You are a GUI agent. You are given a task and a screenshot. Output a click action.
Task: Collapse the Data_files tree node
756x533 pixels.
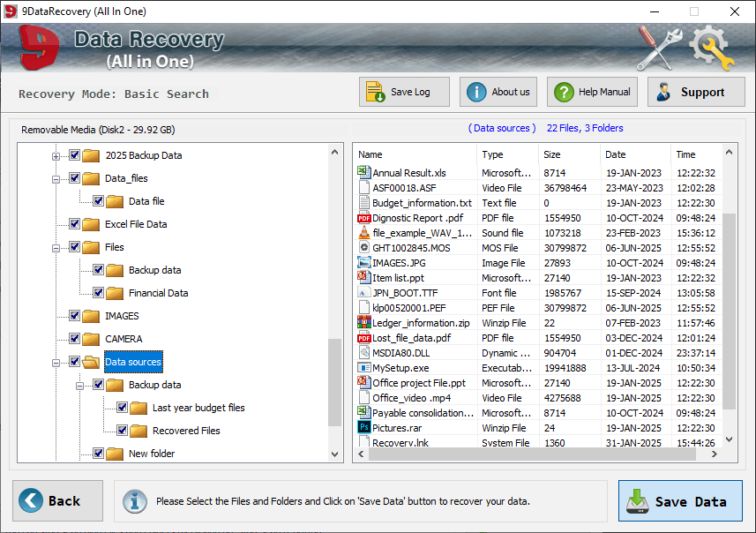(56, 179)
